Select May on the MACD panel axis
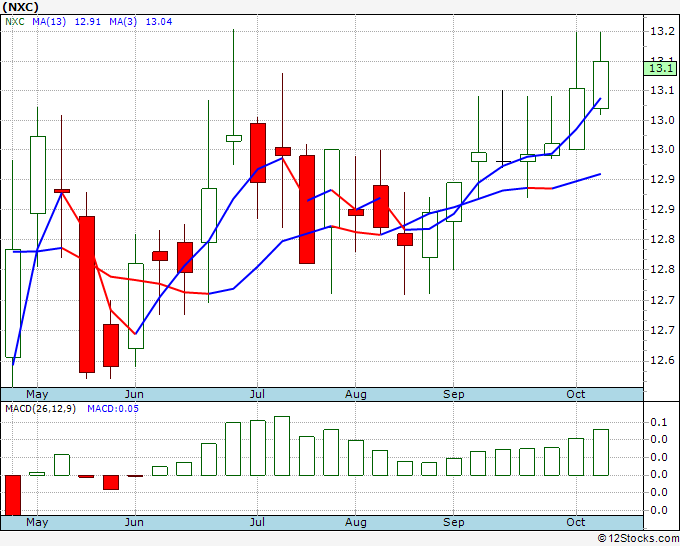680x546 pixels. pyautogui.click(x=37, y=522)
